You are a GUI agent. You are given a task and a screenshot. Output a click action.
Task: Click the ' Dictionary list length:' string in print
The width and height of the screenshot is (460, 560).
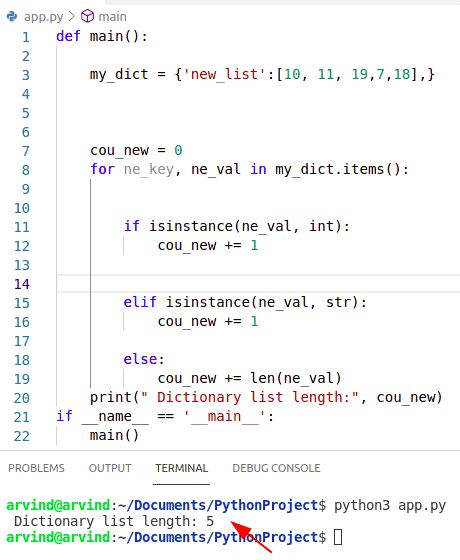pos(249,397)
